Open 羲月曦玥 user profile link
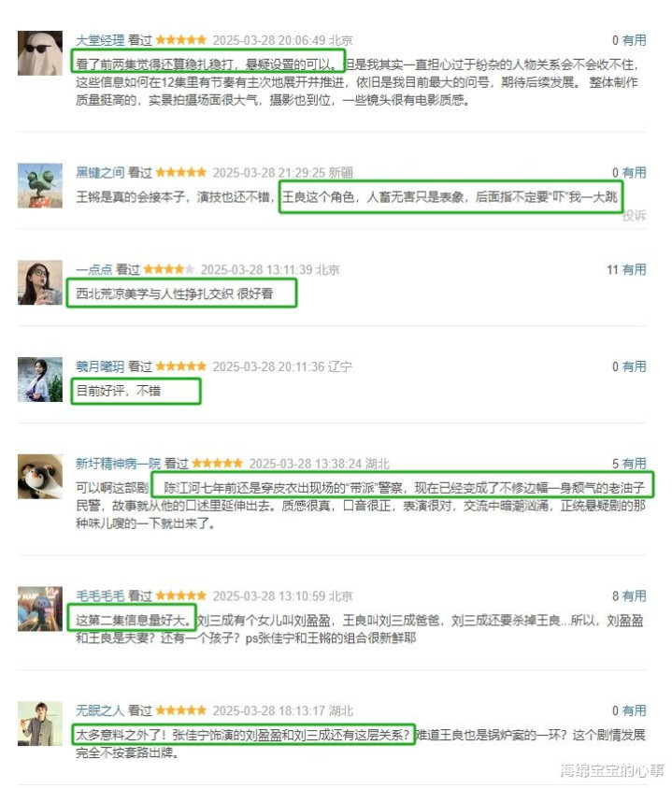This screenshot has width=672, height=788. point(100,366)
